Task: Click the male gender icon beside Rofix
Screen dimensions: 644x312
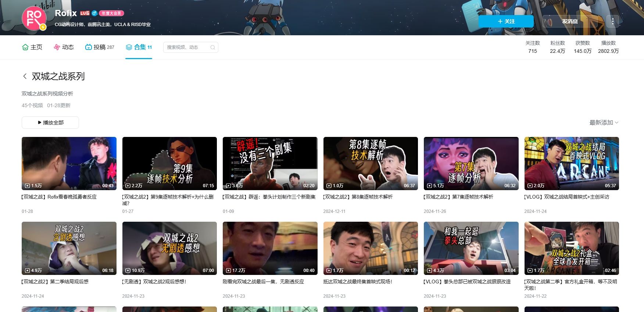Action: click(94, 13)
